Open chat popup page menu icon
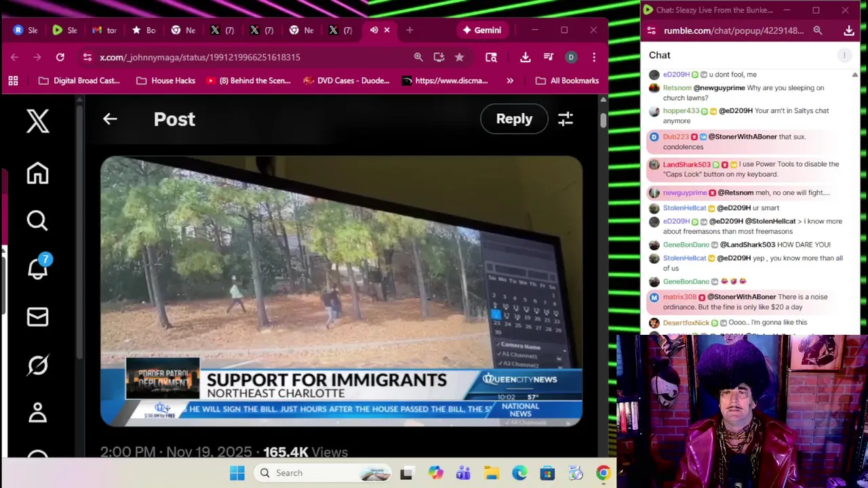The image size is (868, 488). point(651,30)
